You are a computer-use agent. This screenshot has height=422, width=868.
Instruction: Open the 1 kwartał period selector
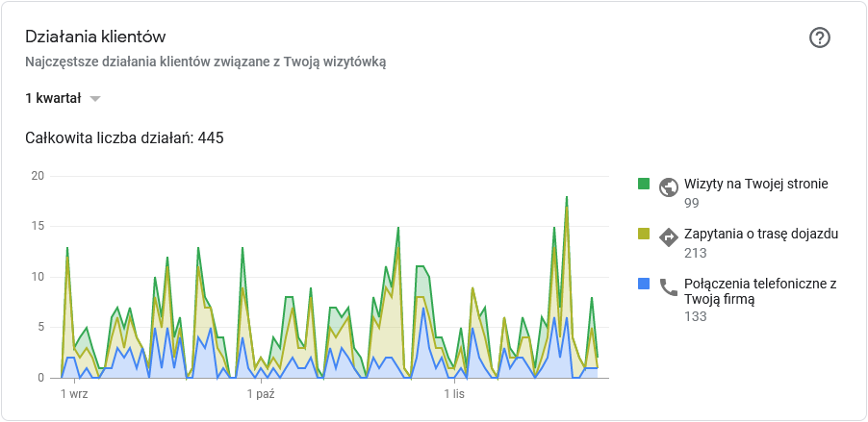[54, 98]
